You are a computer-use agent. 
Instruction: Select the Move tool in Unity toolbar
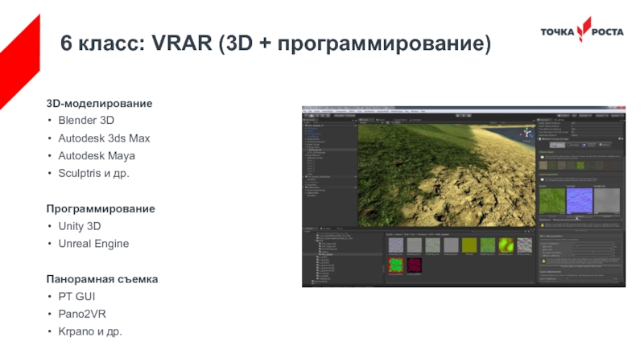(312, 116)
